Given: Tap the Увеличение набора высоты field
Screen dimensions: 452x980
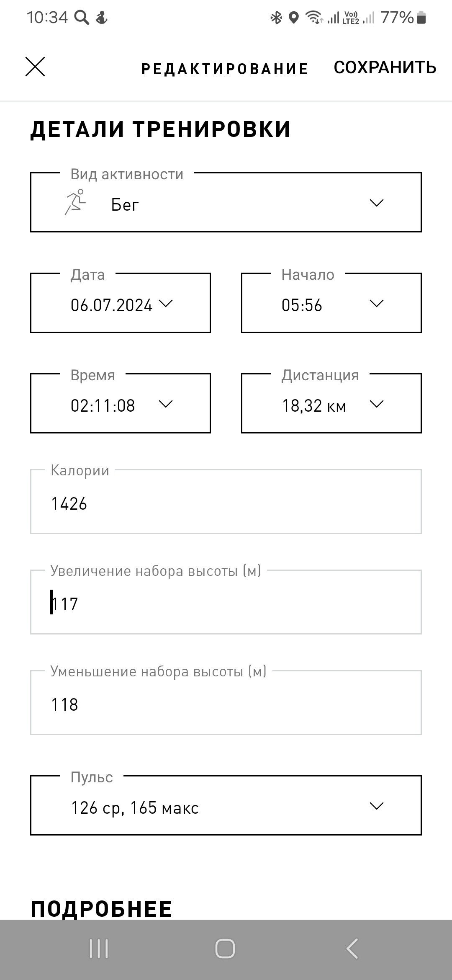Looking at the screenshot, I should [x=226, y=602].
